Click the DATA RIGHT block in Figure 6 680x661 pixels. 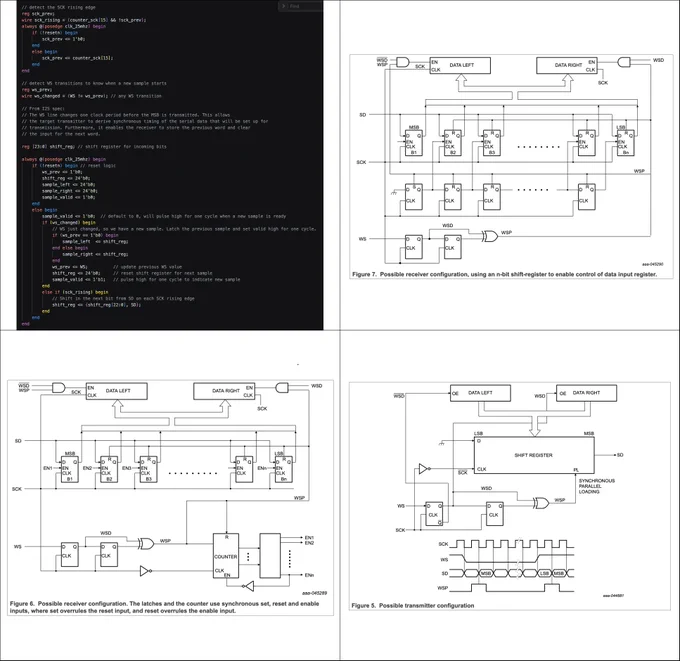pos(224,391)
